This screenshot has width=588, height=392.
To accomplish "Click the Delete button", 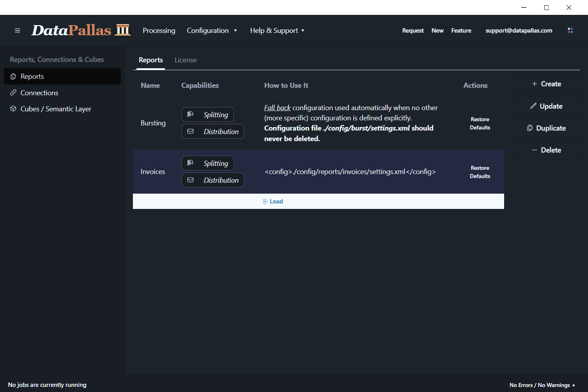I will click(546, 150).
